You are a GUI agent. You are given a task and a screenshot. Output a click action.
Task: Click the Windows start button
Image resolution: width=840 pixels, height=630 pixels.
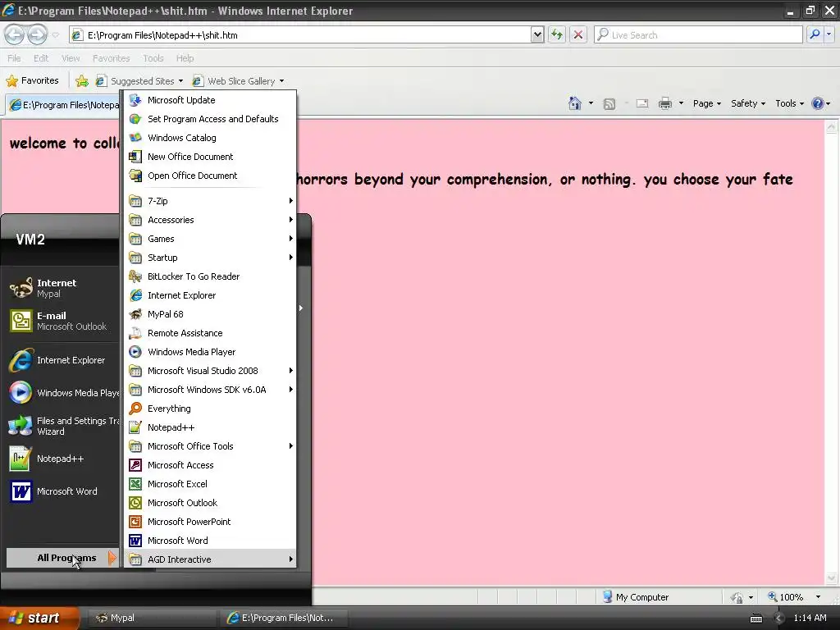pos(39,618)
